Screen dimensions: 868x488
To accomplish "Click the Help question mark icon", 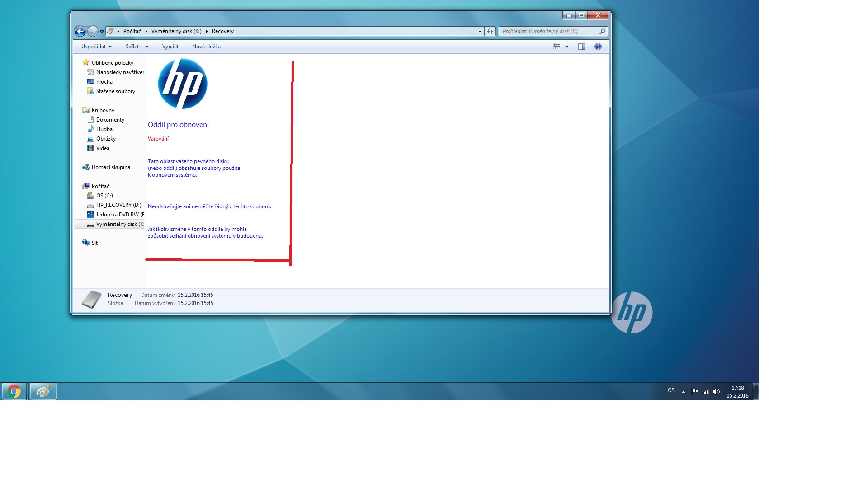I will click(598, 47).
